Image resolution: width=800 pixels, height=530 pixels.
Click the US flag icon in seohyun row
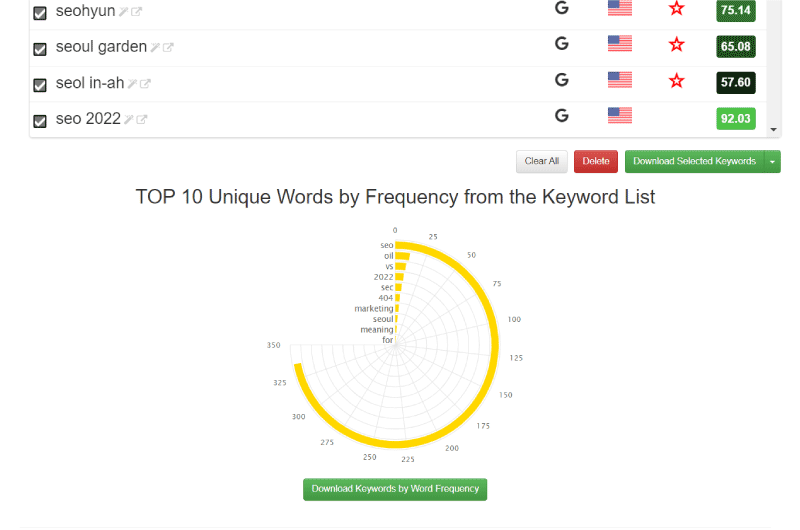pos(620,8)
